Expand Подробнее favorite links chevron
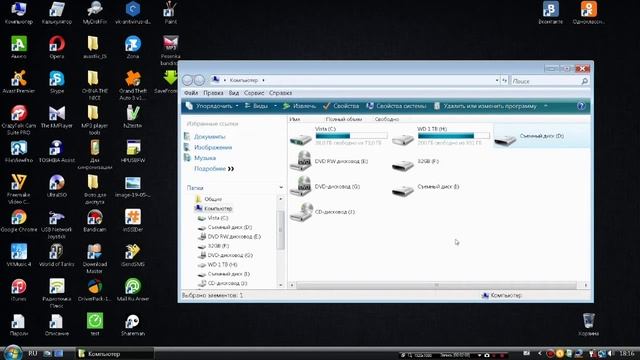 (x=231, y=169)
